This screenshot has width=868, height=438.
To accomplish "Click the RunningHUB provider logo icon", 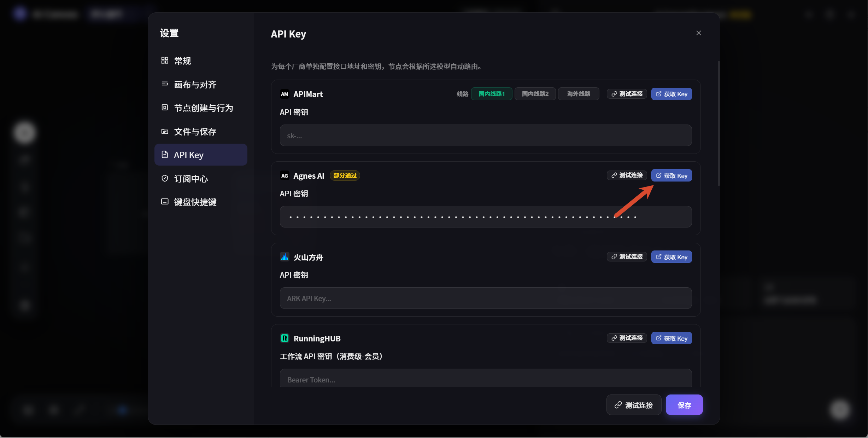I will point(285,338).
